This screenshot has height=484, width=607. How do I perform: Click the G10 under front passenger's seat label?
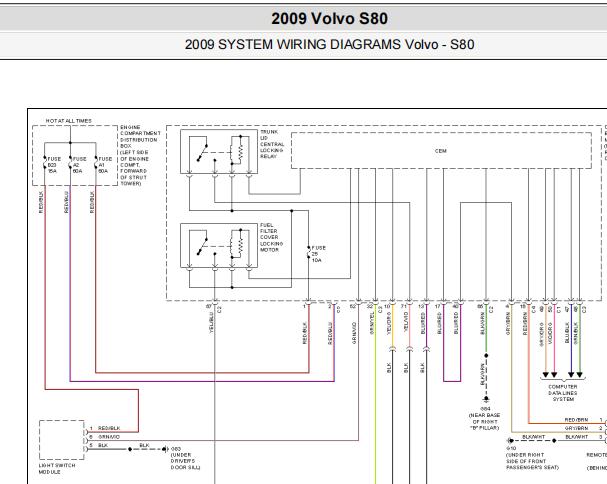(x=532, y=458)
